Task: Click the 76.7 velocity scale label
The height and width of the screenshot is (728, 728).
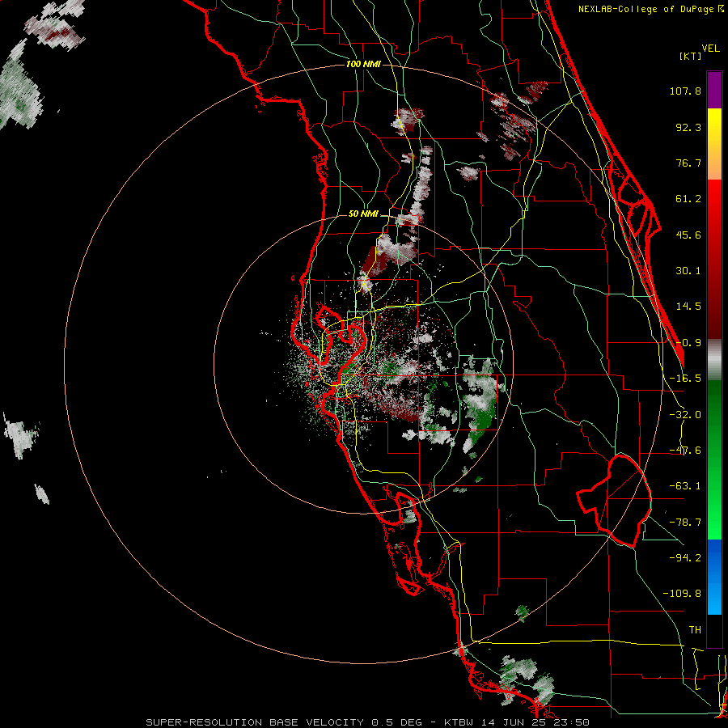Action: click(688, 163)
